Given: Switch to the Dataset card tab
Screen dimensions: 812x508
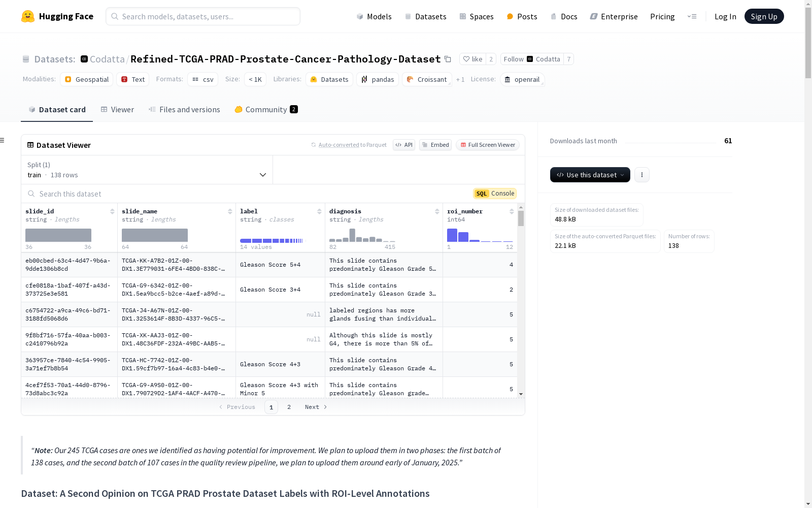Looking at the screenshot, I should click(57, 110).
